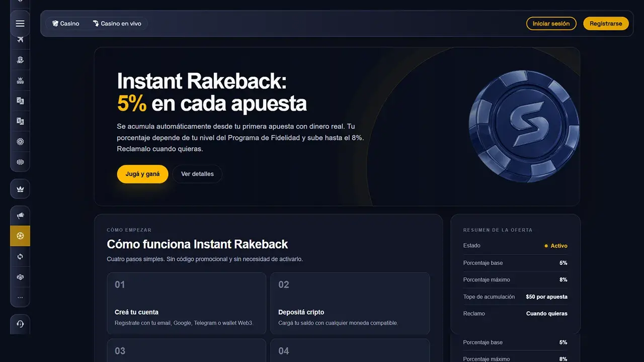Click the circular arrows refresh sidebar icon

point(20,256)
